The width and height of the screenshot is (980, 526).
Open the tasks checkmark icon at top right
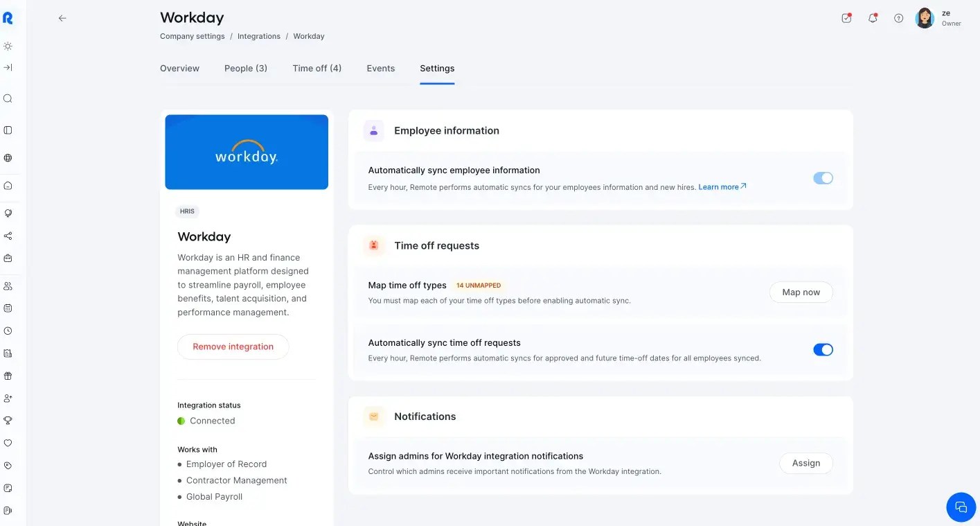[846, 18]
